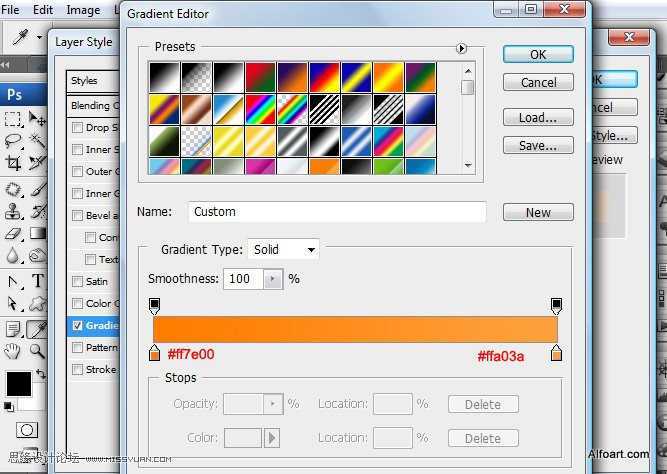
Task: Open the Image menu
Action: (83, 9)
